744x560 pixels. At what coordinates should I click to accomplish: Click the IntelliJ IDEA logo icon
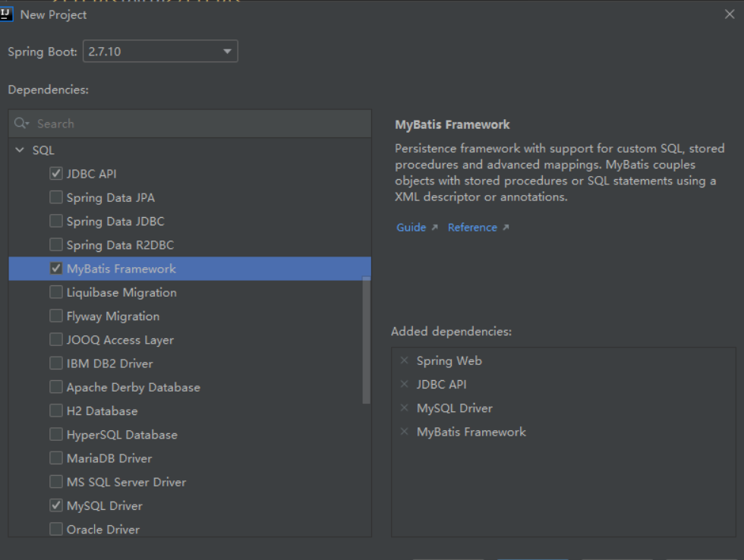click(x=8, y=14)
